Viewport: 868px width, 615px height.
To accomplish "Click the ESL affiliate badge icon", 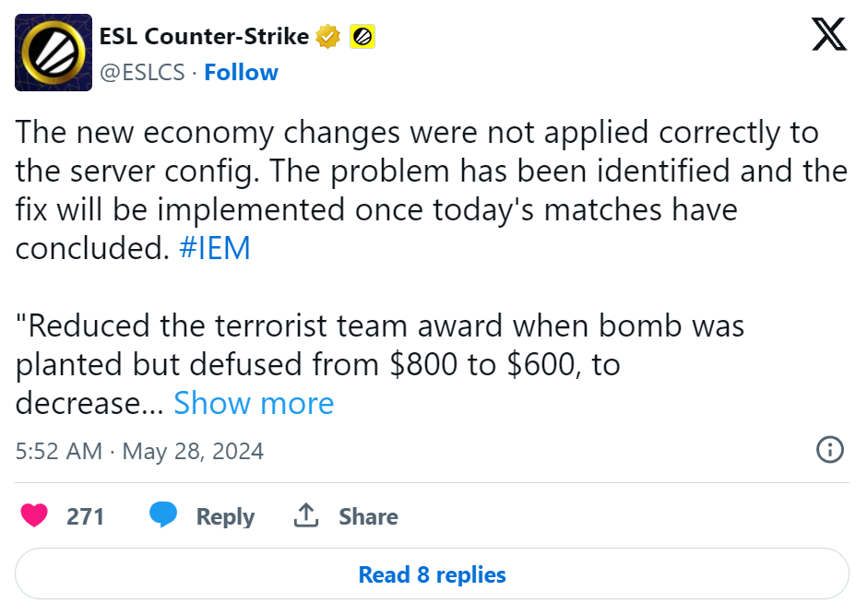I will click(x=363, y=38).
